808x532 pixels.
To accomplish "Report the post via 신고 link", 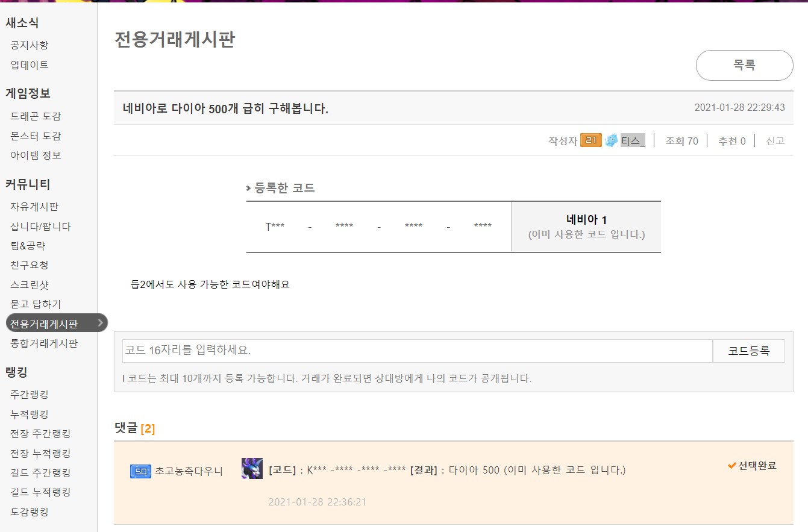I will click(x=775, y=141).
